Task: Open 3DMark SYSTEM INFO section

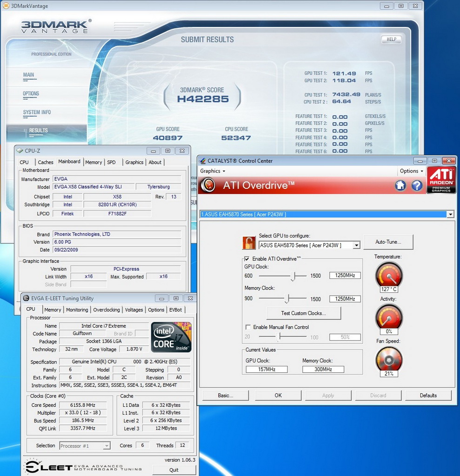Action: coord(37,112)
